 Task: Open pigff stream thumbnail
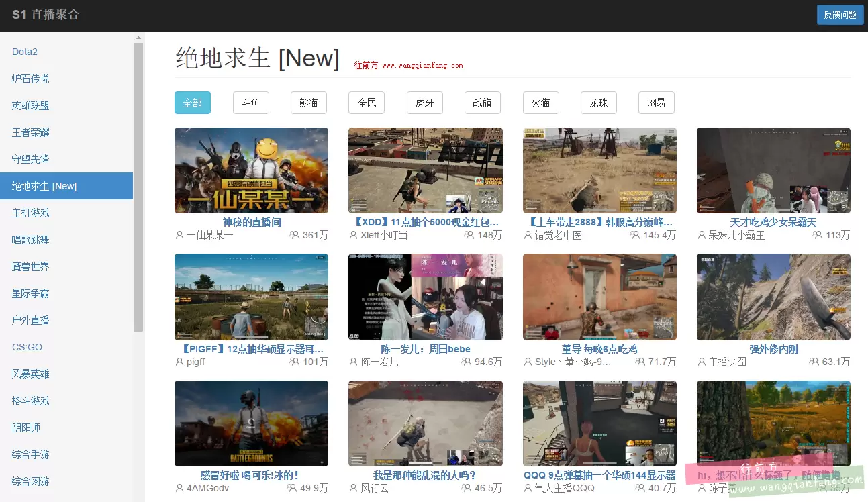[x=251, y=297]
